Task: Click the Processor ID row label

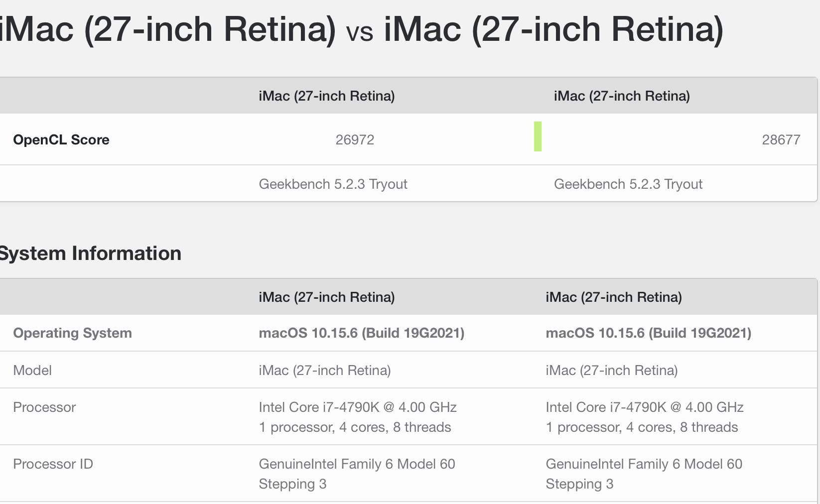Action: pyautogui.click(x=53, y=464)
